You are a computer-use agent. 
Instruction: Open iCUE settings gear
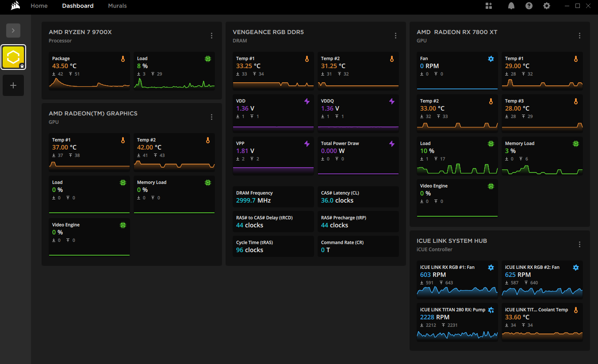pos(547,6)
